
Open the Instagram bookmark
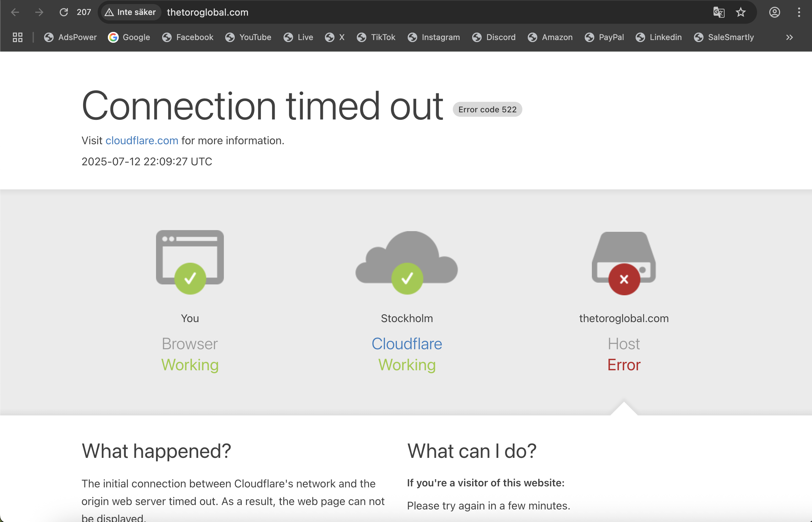tap(434, 37)
